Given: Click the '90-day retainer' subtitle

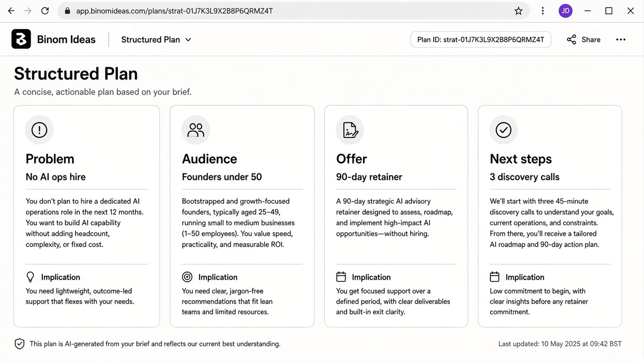Looking at the screenshot, I should 369,177.
